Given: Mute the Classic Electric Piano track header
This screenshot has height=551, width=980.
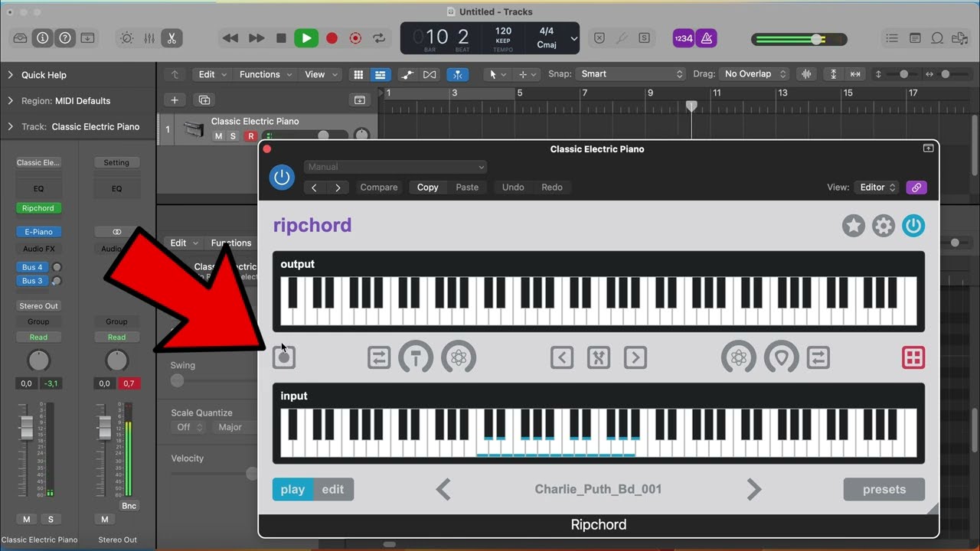Looking at the screenshot, I should click(x=218, y=136).
